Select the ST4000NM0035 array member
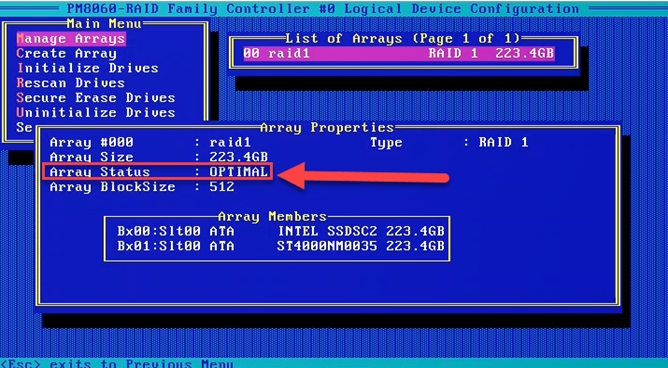The height and width of the screenshot is (368, 668). 281,246
